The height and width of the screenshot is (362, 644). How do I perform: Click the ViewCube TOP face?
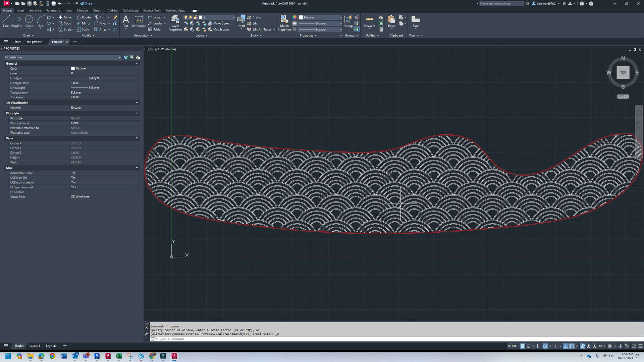[x=623, y=72]
